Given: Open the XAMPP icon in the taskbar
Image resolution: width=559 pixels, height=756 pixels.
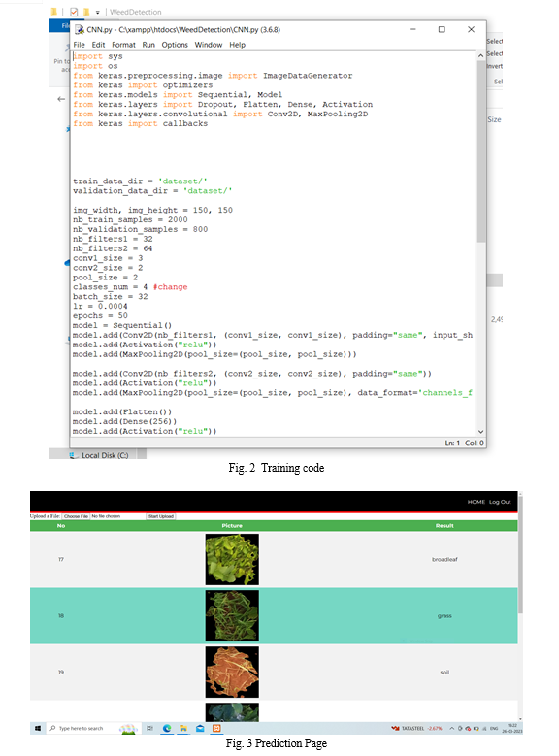Looking at the screenshot, I should (x=216, y=728).
